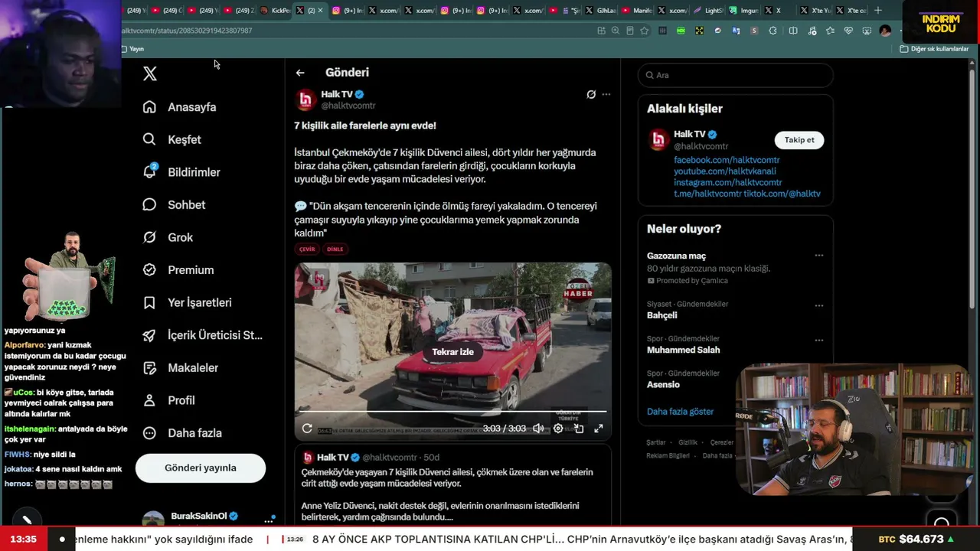
Task: Click the DİNLE listen button
Action: 335,249
